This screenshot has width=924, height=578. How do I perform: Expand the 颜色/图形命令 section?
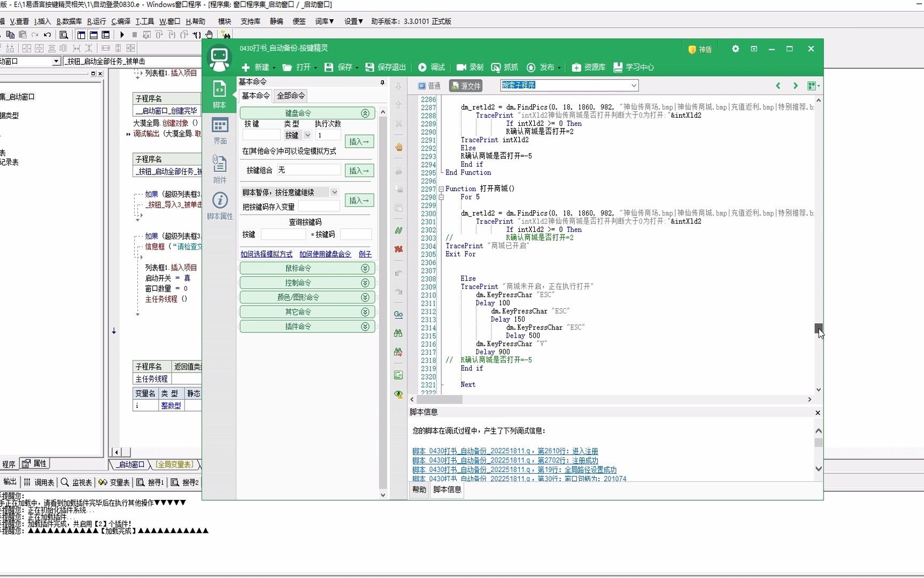point(365,297)
